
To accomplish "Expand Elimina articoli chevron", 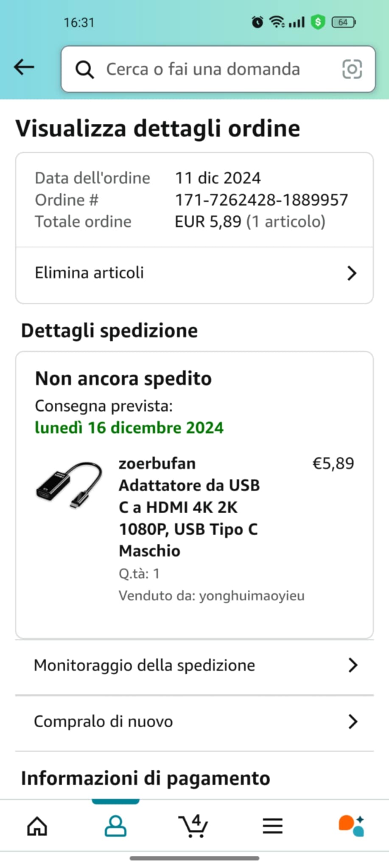I will click(x=352, y=273).
